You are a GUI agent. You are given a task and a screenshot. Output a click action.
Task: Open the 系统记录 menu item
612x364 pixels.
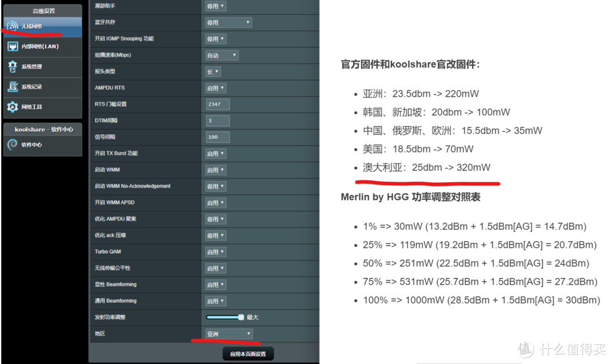pyautogui.click(x=43, y=87)
